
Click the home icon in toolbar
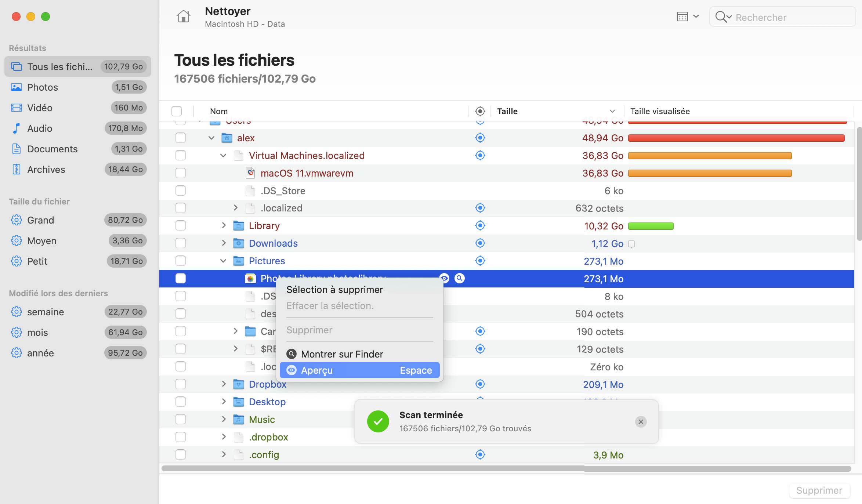pos(183,17)
